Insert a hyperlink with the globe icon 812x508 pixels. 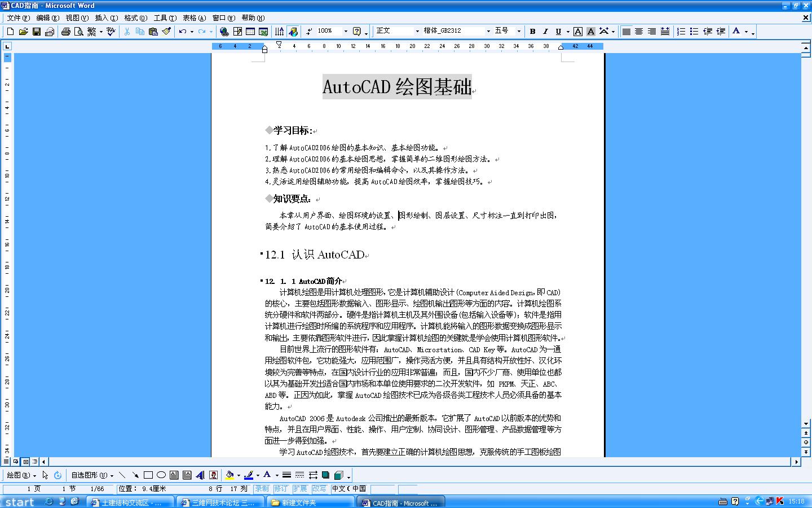coord(224,32)
